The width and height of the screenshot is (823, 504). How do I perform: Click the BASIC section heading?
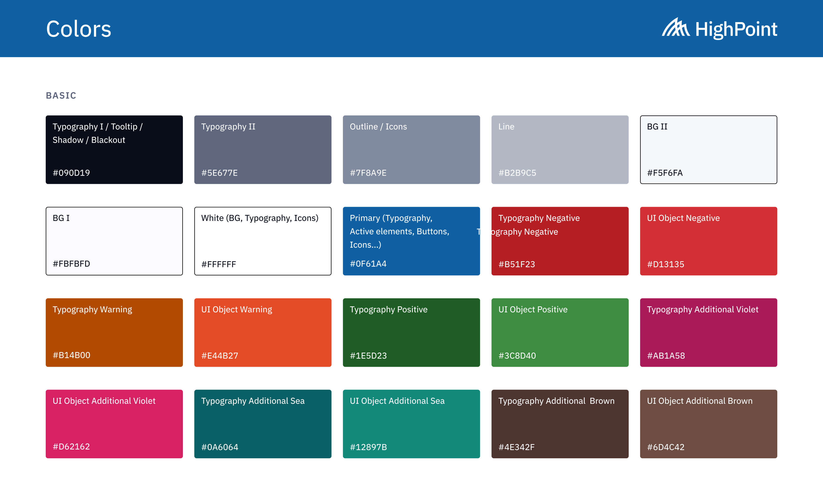61,95
